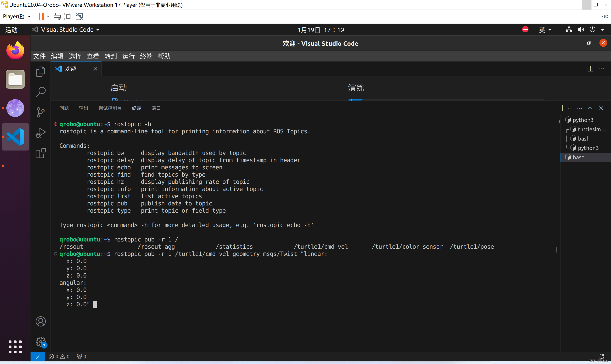Image resolution: width=611 pixels, height=364 pixels.
Task: Open the Visual Studio Code app menu
Action: [x=66, y=30]
